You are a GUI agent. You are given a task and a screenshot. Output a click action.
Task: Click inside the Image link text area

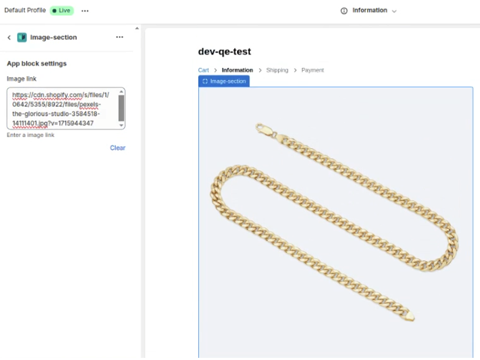[x=62, y=109]
